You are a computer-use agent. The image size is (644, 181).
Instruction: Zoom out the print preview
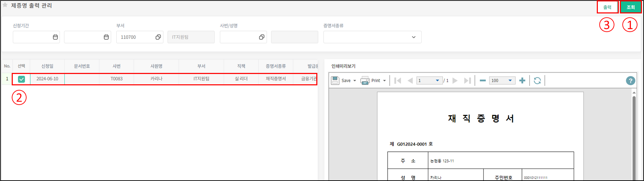tap(483, 81)
